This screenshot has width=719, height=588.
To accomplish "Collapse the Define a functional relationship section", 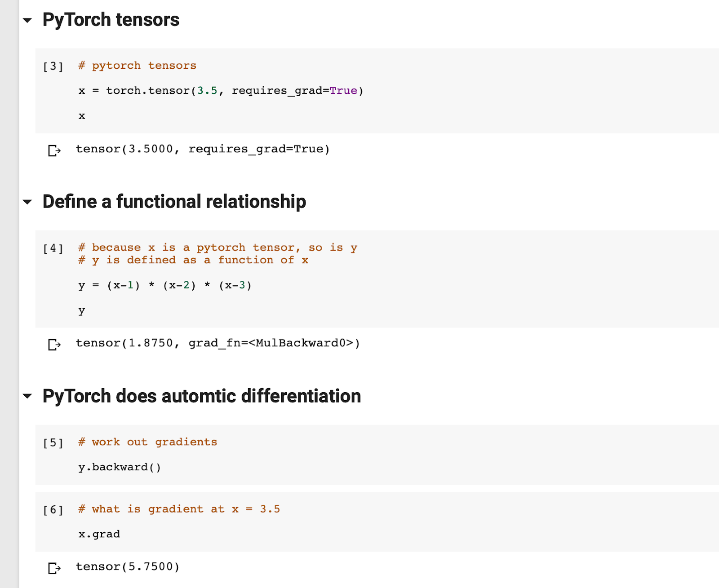I will 28,202.
